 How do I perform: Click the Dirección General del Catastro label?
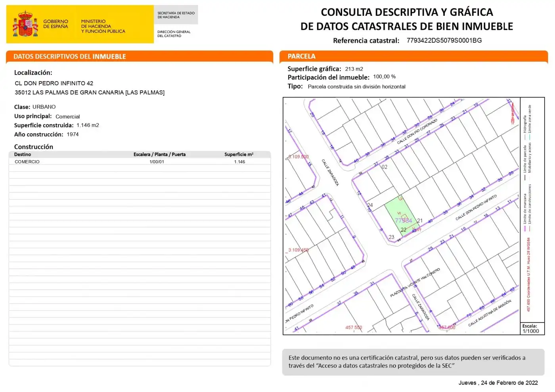point(174,34)
